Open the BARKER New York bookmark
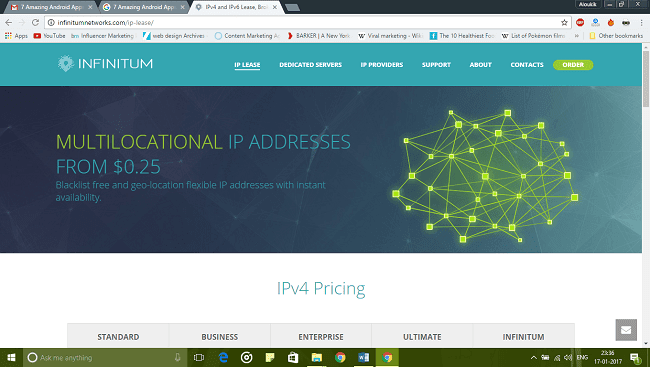Screen dimensions: 650x367 pos(318,36)
